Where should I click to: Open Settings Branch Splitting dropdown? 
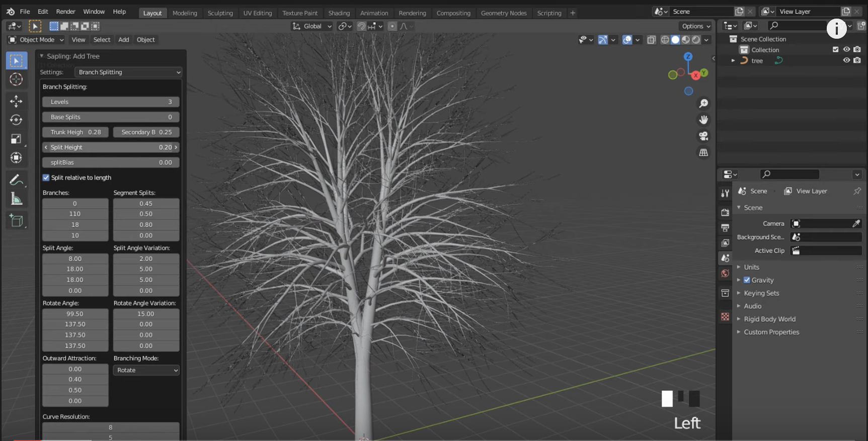point(128,72)
